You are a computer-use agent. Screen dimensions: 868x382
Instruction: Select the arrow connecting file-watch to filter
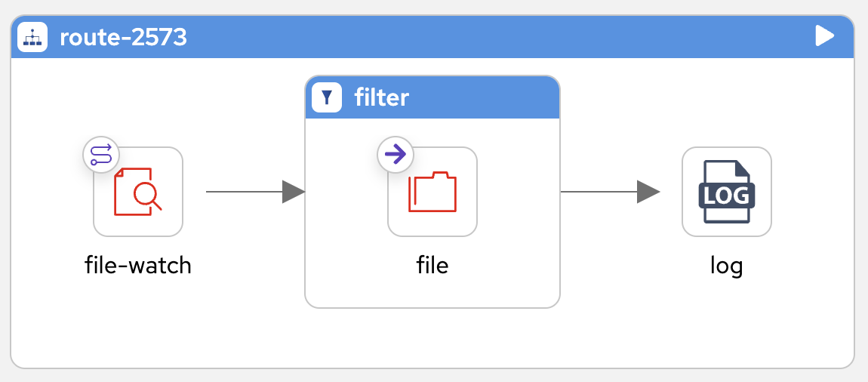[x=255, y=192]
